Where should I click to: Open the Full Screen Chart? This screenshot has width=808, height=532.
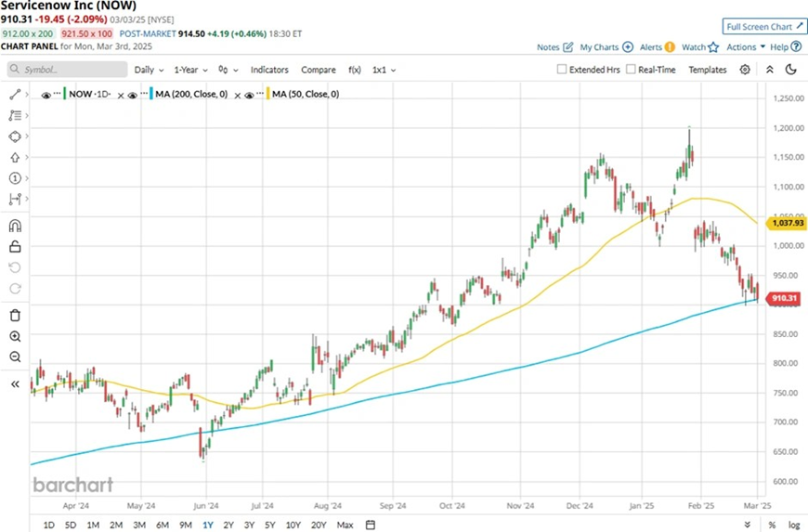point(764,26)
